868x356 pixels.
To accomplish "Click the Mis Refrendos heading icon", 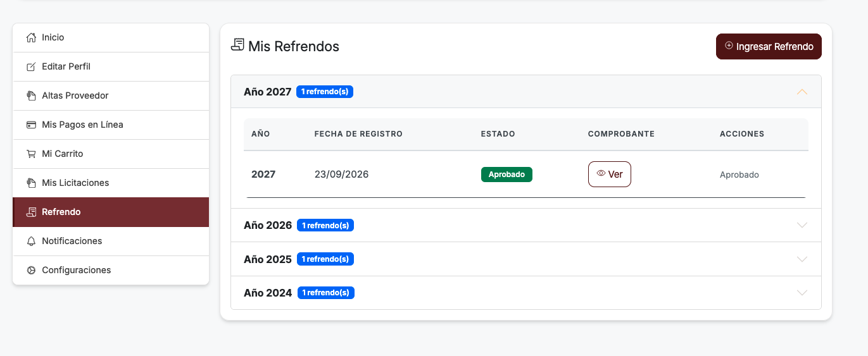I will (x=237, y=45).
